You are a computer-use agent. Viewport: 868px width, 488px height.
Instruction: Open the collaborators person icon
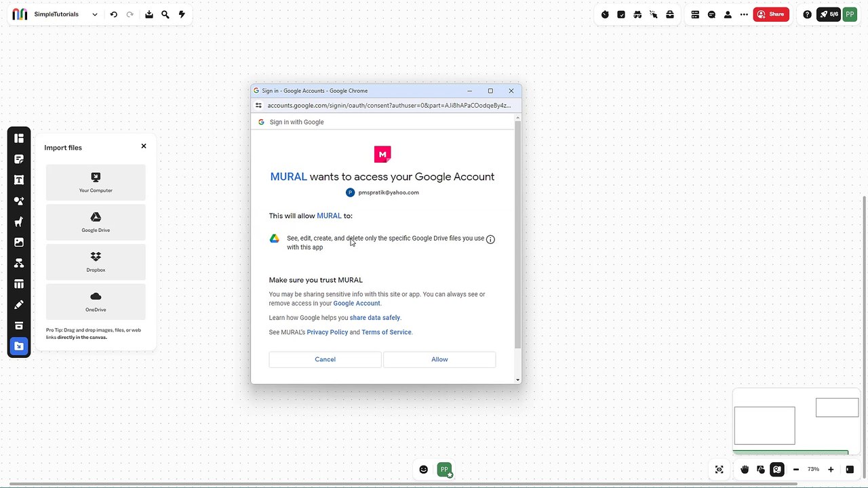click(x=728, y=14)
